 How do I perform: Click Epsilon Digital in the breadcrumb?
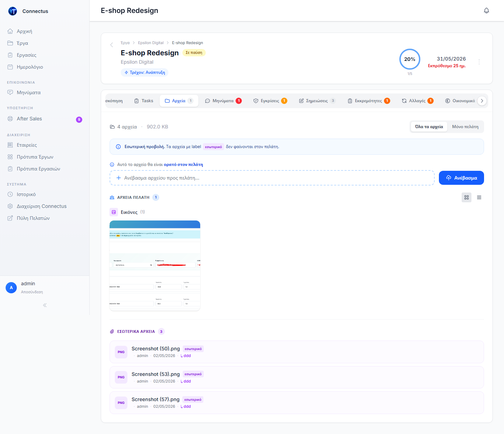[151, 43]
